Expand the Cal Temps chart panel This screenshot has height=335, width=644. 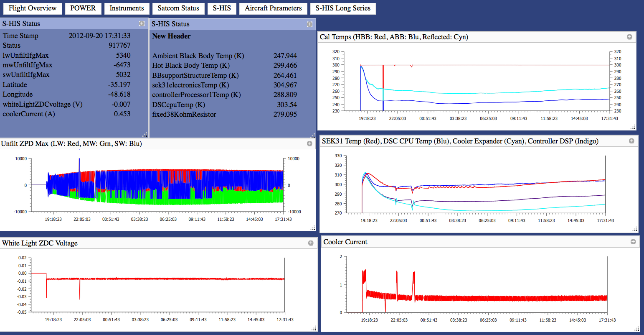pos(629,37)
